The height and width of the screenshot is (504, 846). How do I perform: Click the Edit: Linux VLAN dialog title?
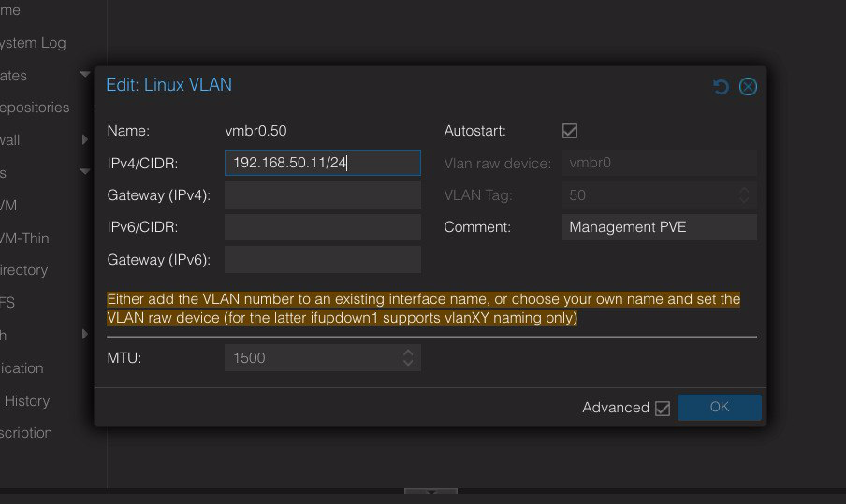click(168, 85)
